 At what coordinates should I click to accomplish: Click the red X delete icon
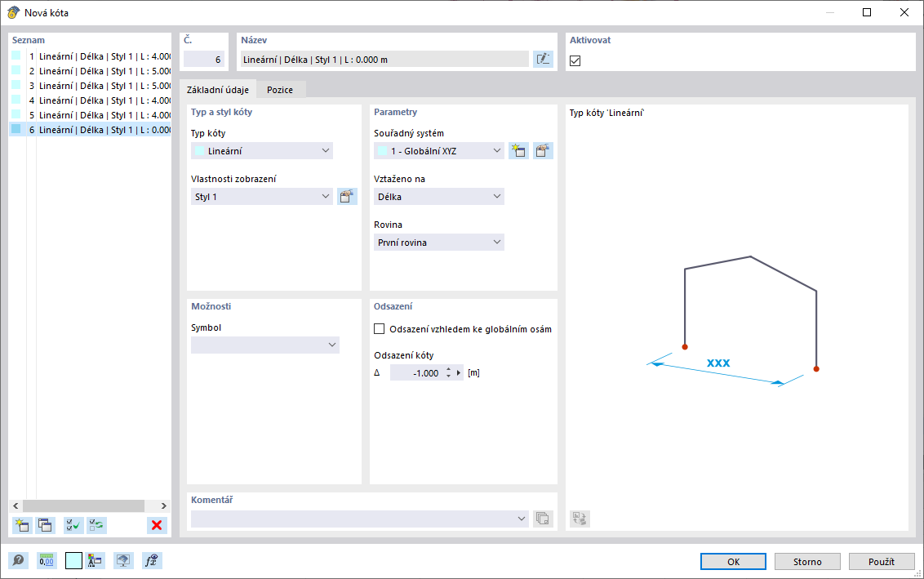pyautogui.click(x=157, y=525)
